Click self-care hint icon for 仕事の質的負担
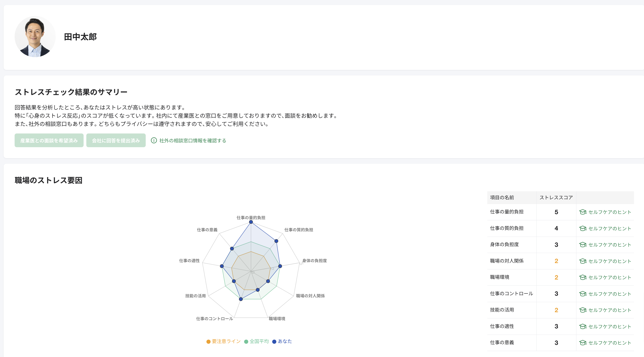The width and height of the screenshot is (644, 357). [583, 228]
